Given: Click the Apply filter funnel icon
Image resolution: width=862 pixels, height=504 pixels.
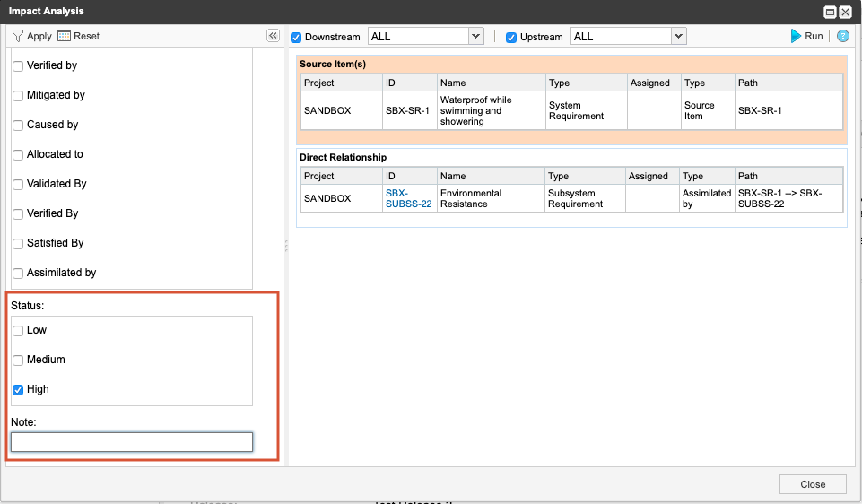Looking at the screenshot, I should pyautogui.click(x=17, y=36).
